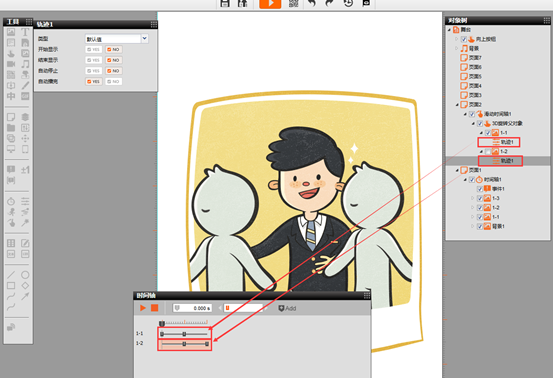Viewport: 553px width, 378px height.
Task: Collapse the 3D旋转父对象 node
Action: [x=473, y=123]
